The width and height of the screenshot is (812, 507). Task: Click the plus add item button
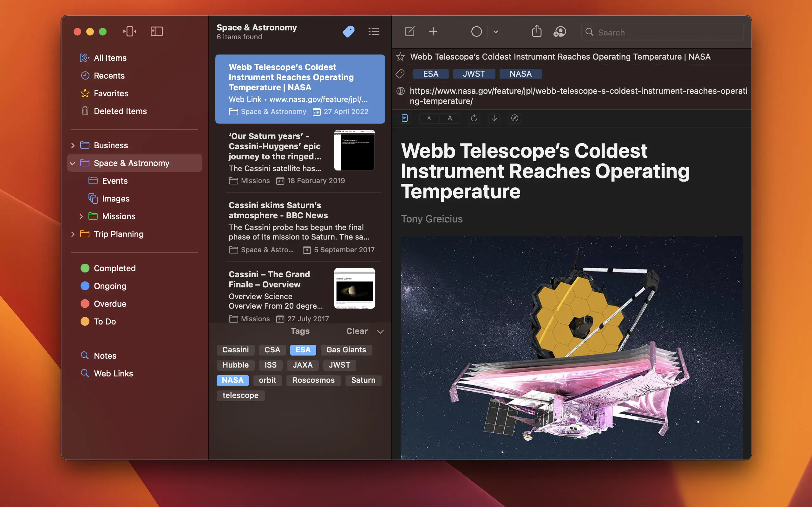(x=433, y=31)
